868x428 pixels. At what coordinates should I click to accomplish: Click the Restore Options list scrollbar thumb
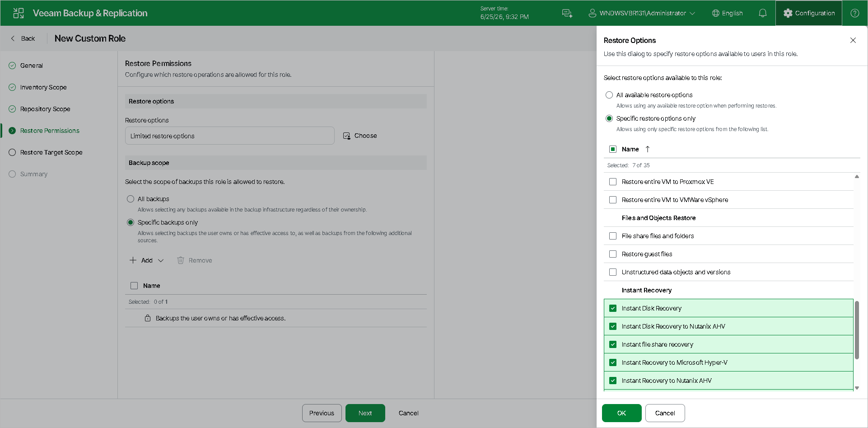point(857,330)
